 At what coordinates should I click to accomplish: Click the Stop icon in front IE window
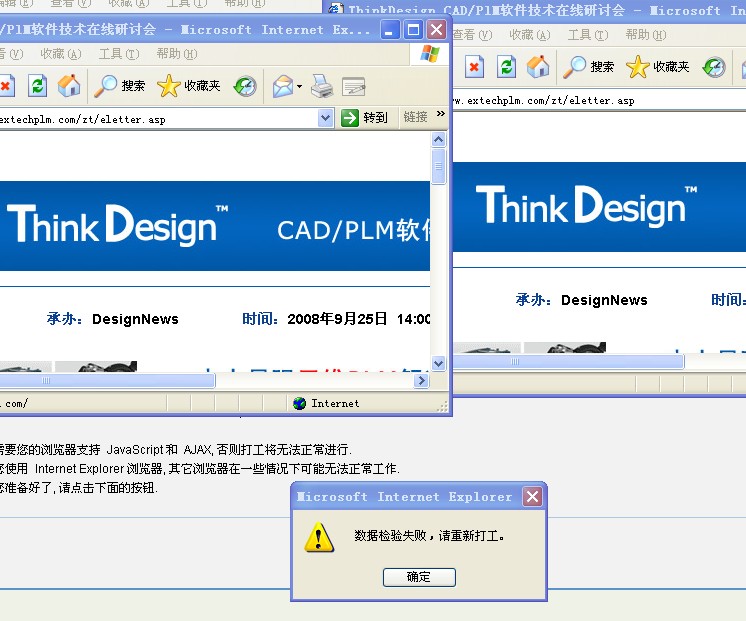[6, 86]
